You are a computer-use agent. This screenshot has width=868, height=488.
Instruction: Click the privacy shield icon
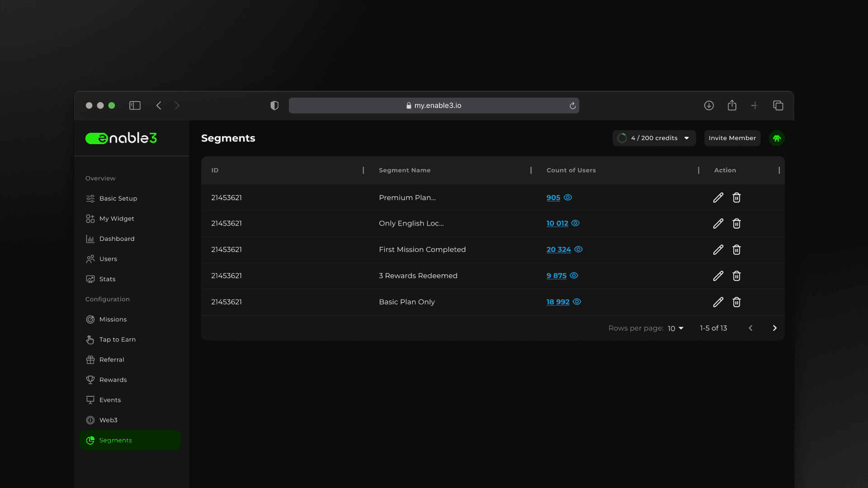pos(274,106)
